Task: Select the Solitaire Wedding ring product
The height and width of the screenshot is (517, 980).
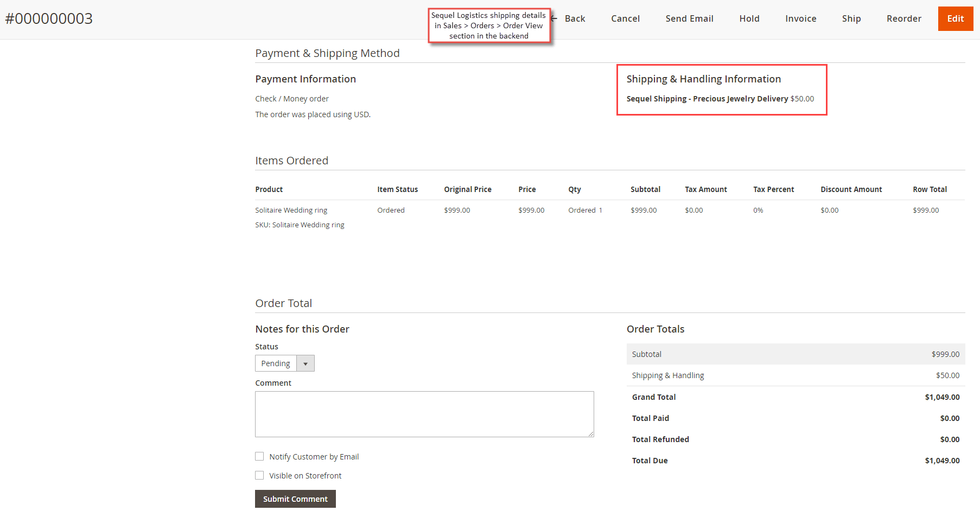Action: [291, 210]
